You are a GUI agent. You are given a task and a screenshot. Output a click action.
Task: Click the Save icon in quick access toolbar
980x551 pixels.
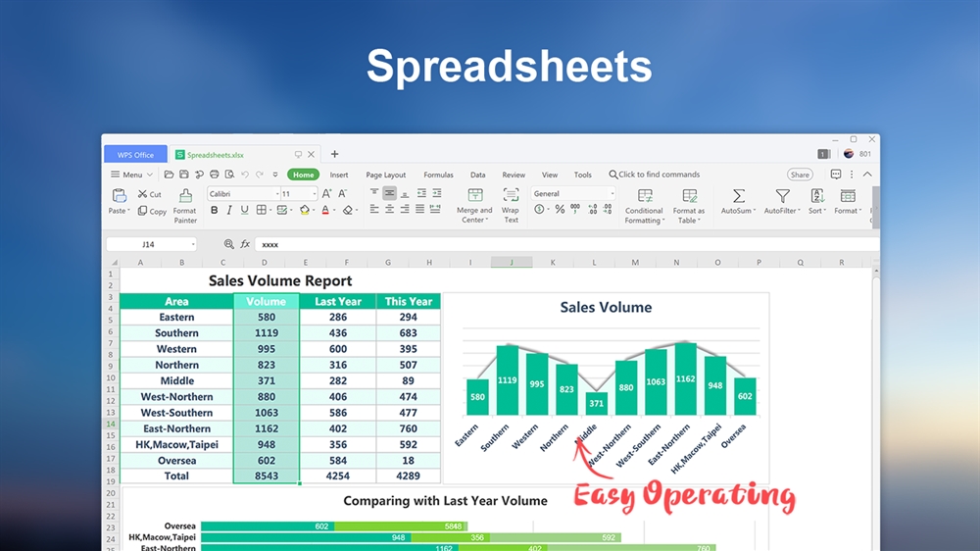tap(184, 175)
